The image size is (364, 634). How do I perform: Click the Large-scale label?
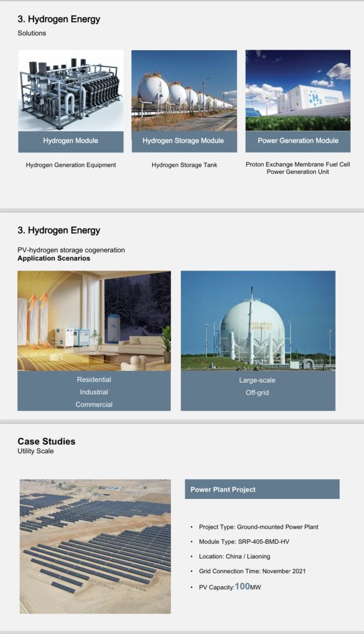click(258, 381)
